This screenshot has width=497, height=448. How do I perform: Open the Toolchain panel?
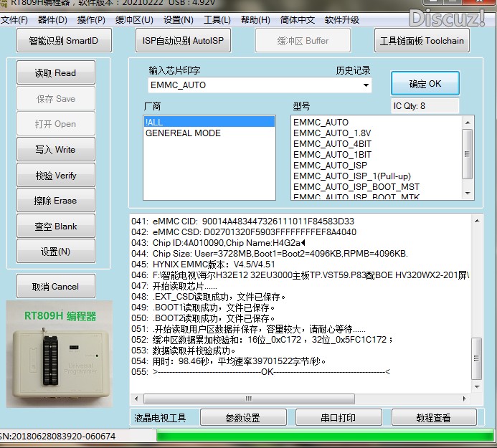point(422,41)
